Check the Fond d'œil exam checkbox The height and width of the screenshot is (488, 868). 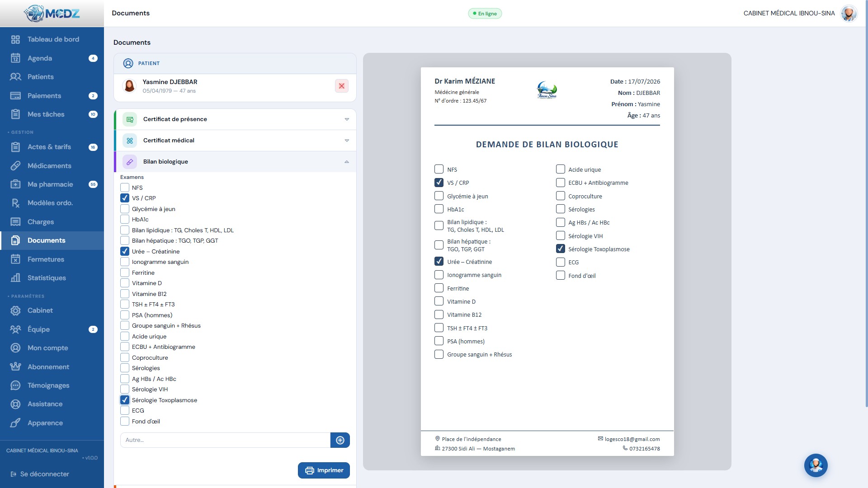pyautogui.click(x=125, y=421)
